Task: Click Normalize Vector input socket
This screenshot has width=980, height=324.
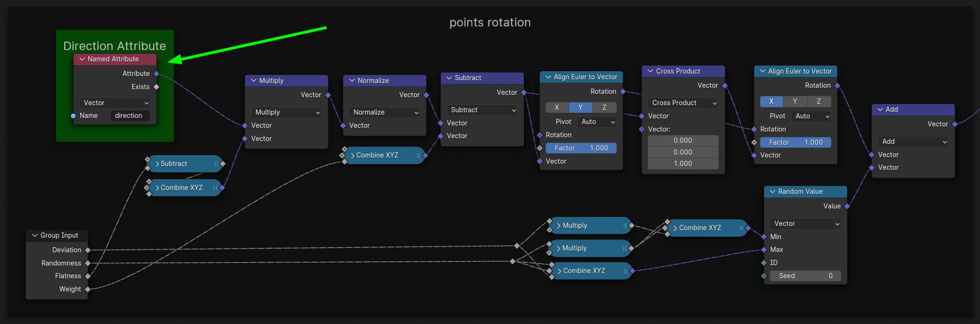Action: (x=343, y=125)
